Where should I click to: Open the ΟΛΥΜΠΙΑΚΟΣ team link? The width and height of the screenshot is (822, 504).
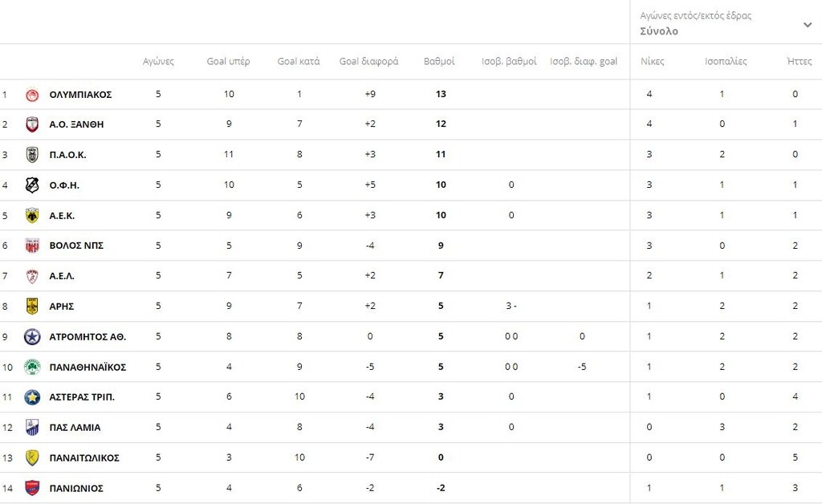80,95
